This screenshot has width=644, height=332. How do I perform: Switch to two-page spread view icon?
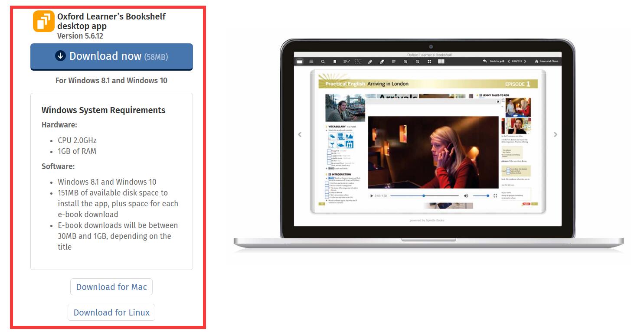(x=441, y=62)
